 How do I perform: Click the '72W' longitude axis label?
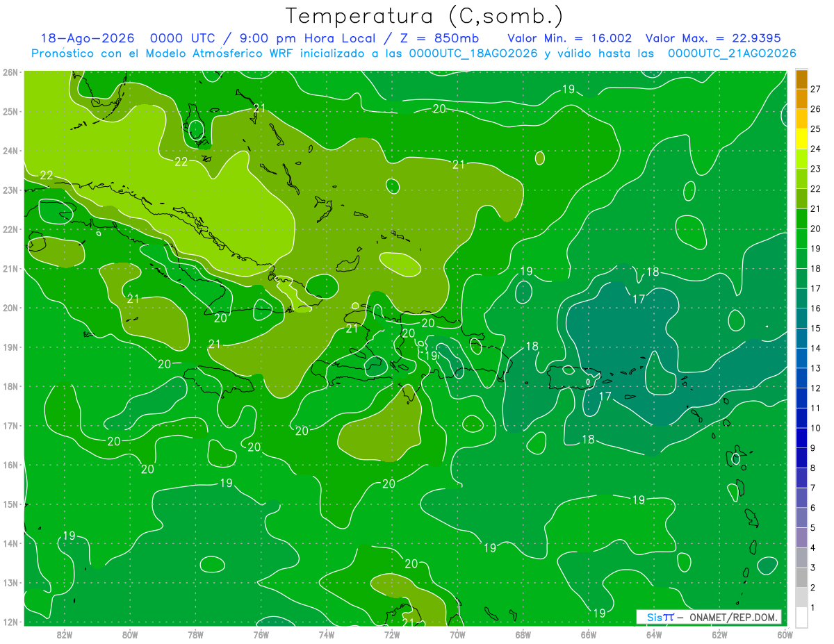[392, 634]
